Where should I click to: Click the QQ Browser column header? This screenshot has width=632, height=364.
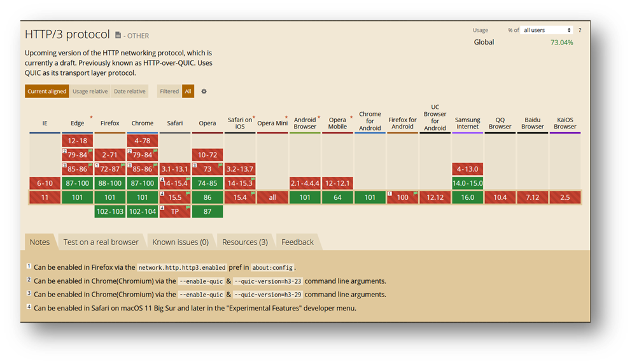[500, 123]
